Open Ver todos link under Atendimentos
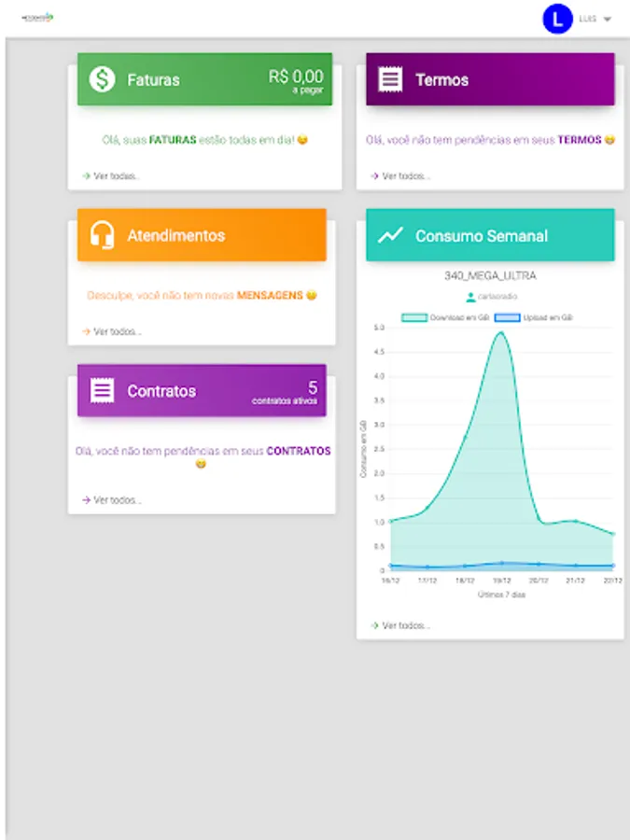This screenshot has width=630, height=840. tap(111, 331)
